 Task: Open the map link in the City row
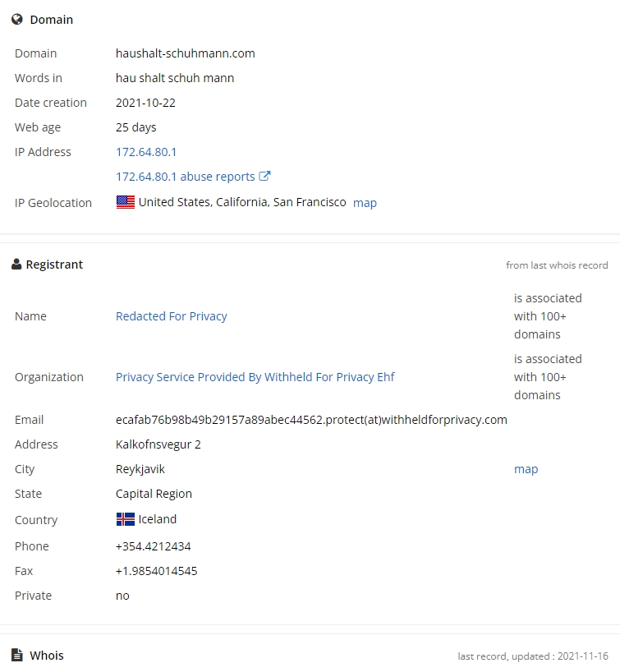[x=526, y=469]
